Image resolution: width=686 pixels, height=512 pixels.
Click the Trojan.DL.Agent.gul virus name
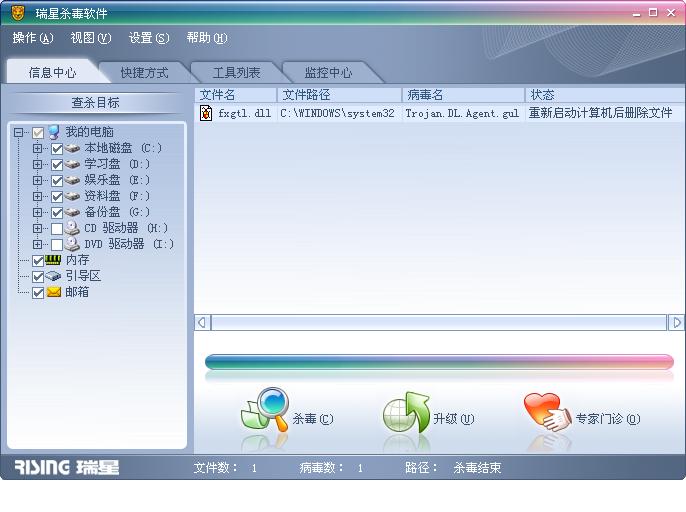point(462,113)
